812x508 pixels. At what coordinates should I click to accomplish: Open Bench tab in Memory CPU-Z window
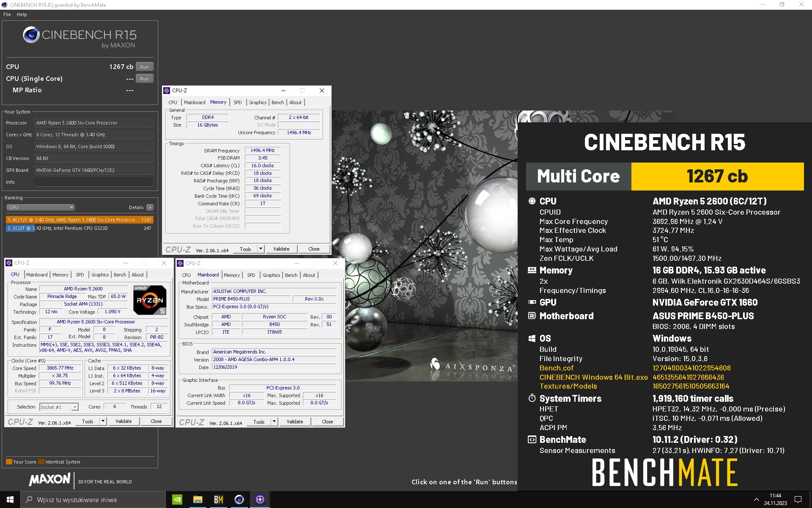coord(278,102)
